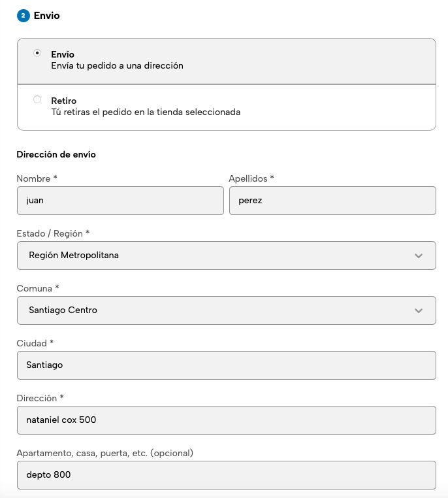Click the Comuna field label
The image size is (448, 498).
tap(38, 288)
